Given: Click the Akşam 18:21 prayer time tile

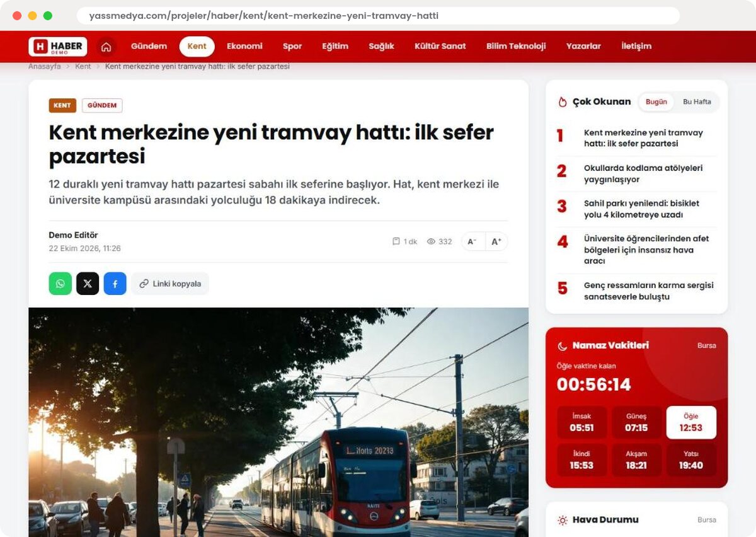Looking at the screenshot, I should tap(636, 460).
